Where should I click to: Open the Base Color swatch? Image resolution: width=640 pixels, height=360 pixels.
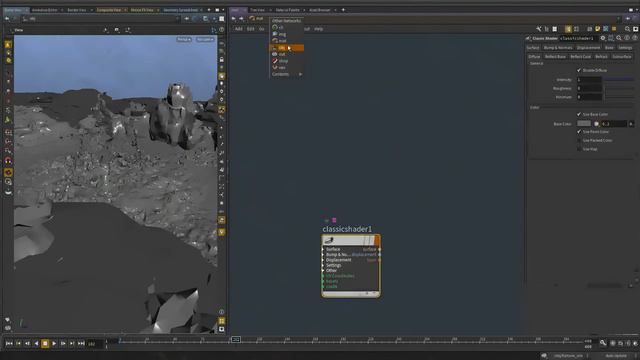584,123
